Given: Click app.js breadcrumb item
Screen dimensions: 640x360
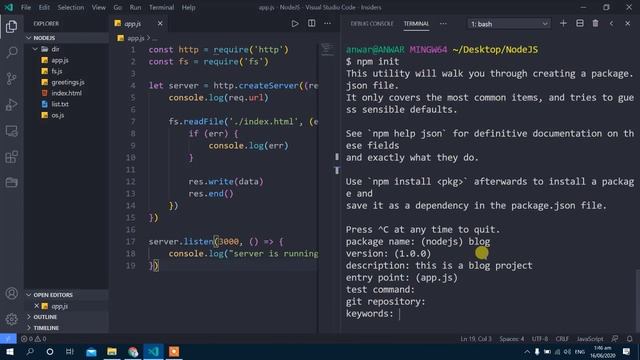Looking at the screenshot, I should point(135,38).
